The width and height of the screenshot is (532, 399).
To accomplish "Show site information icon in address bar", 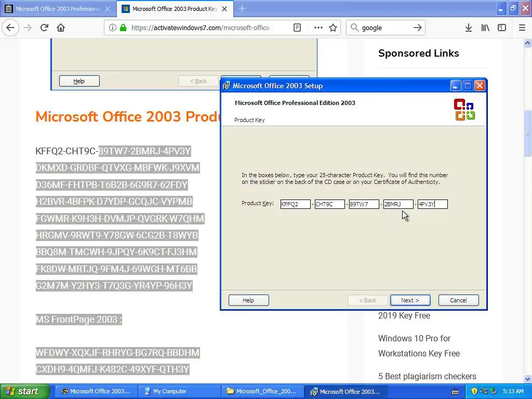I will coord(113,28).
